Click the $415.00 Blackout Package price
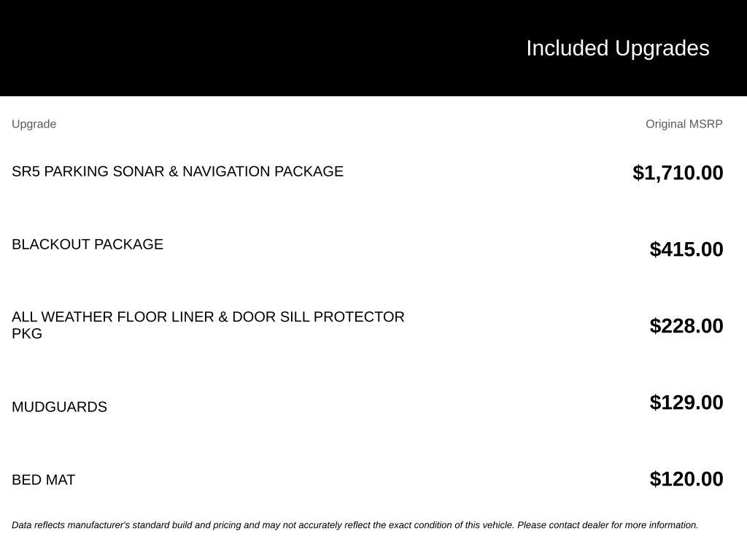The image size is (747, 560). [x=686, y=249]
